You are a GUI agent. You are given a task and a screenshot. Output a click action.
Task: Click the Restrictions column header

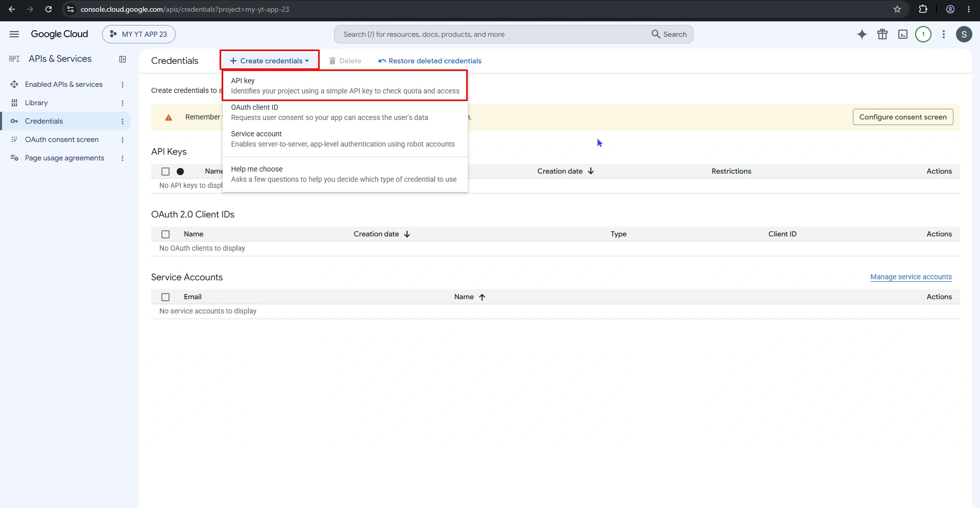[731, 171]
